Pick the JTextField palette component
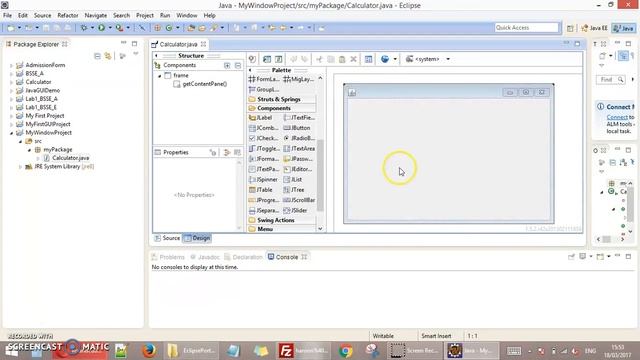This screenshot has width=640, height=360. pyautogui.click(x=299, y=118)
